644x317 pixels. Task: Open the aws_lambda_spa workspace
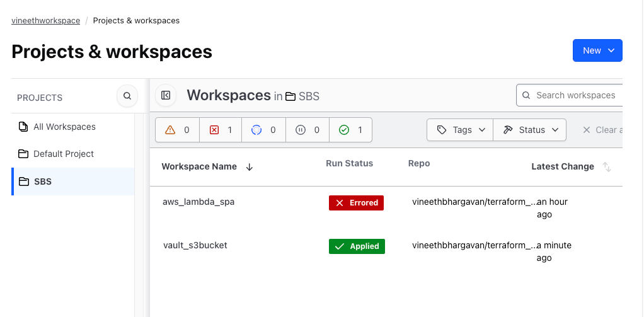[x=198, y=202]
